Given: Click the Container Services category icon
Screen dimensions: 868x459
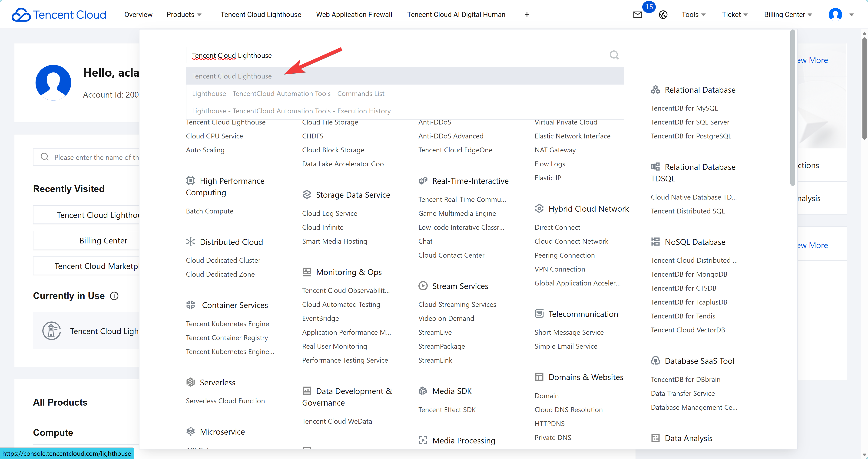Looking at the screenshot, I should pyautogui.click(x=190, y=305).
